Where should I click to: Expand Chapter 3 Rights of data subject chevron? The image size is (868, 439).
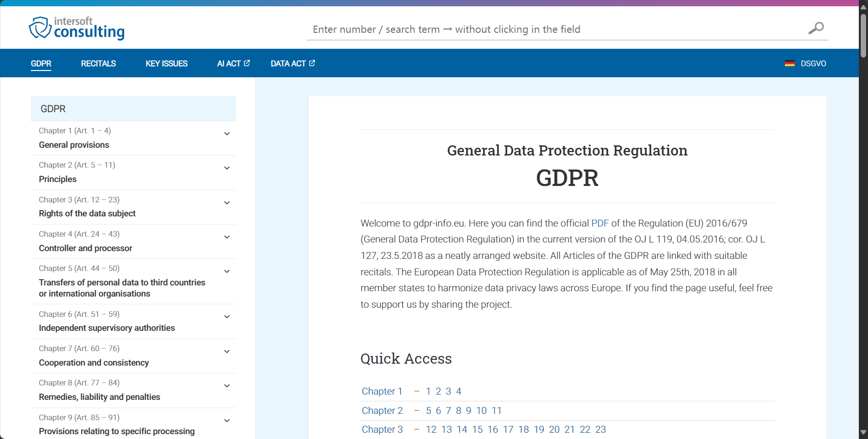click(x=227, y=203)
